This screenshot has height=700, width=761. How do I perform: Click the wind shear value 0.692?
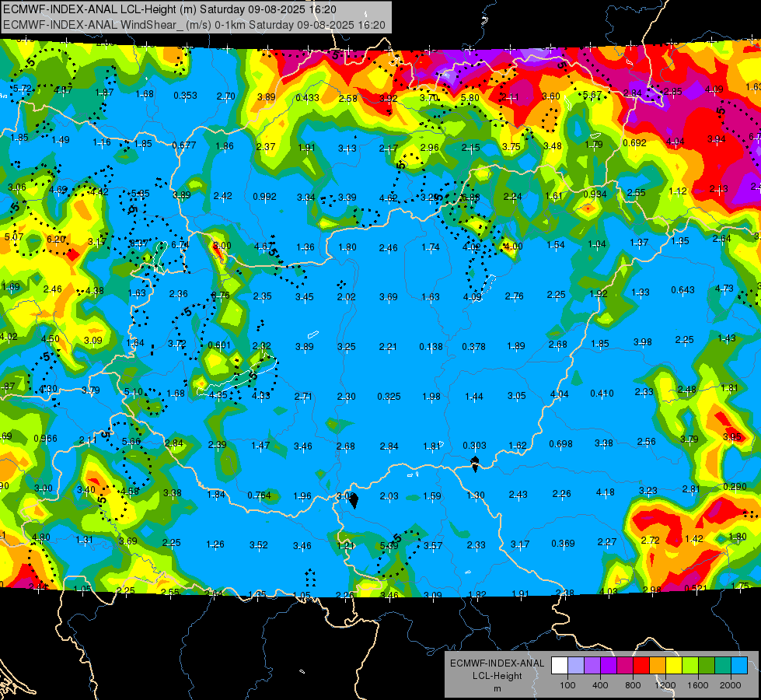tap(634, 143)
